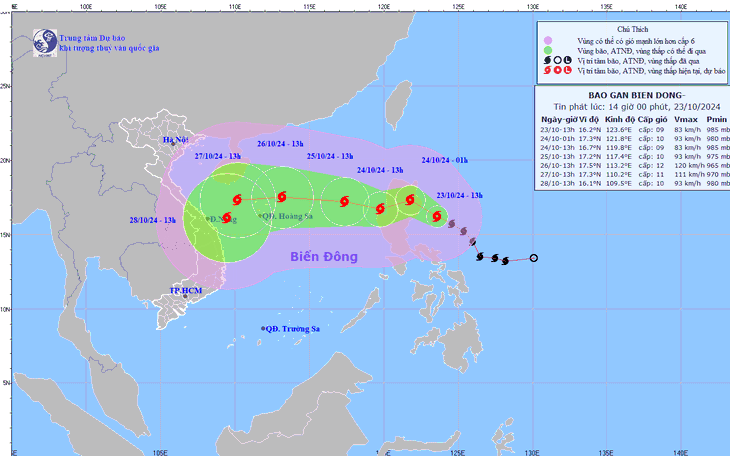The width and height of the screenshot is (730, 456).
Task: Click the 'Cấp gió' column header
Action: pos(653,120)
